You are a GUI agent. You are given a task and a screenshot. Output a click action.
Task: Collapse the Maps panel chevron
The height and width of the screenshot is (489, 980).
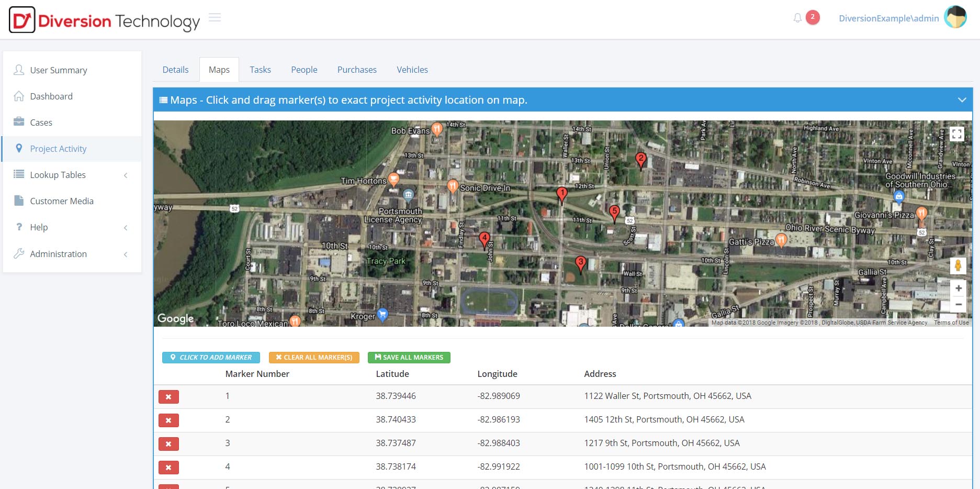[962, 100]
